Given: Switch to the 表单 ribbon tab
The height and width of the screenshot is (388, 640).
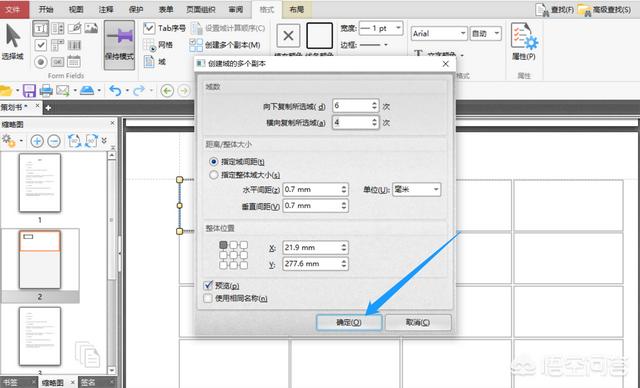Looking at the screenshot, I should 166,9.
